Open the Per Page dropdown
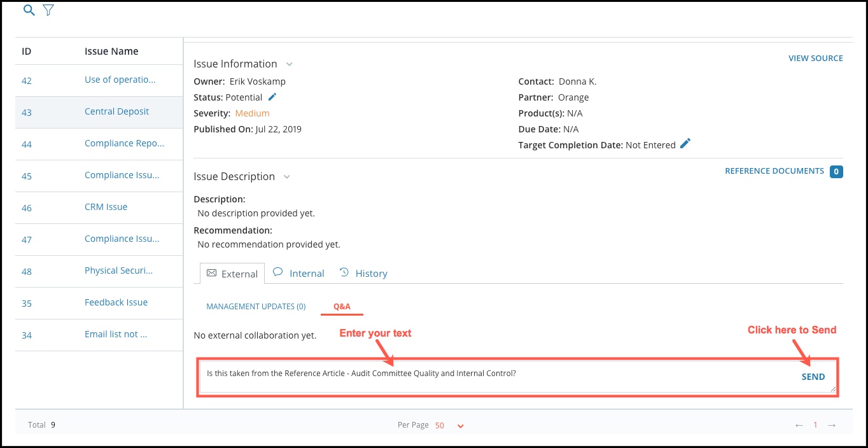Screen dimensions: 868x448 tap(449, 425)
